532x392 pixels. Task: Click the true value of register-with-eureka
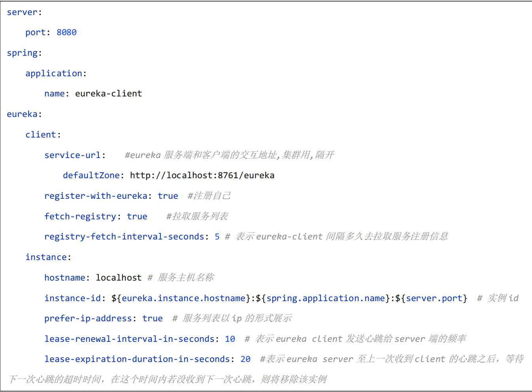click(x=168, y=196)
